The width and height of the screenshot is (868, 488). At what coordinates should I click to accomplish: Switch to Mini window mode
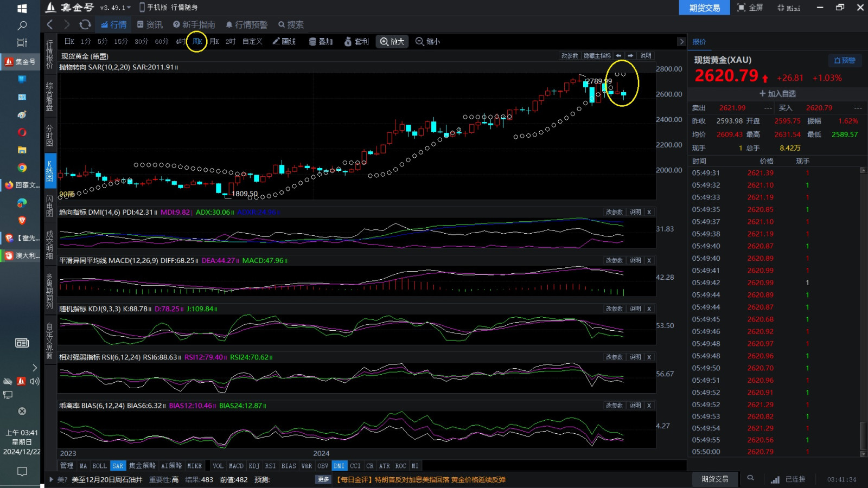pos(788,8)
